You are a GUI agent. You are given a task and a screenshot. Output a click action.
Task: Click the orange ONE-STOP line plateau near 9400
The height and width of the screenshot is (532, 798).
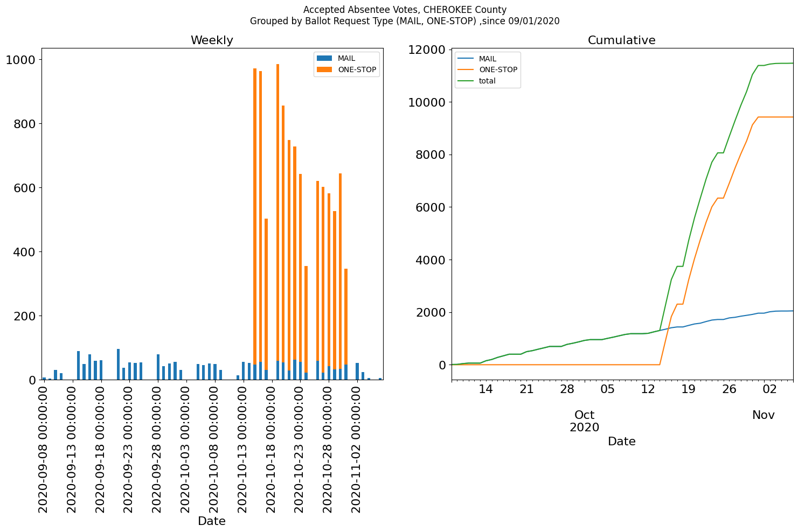click(x=776, y=117)
